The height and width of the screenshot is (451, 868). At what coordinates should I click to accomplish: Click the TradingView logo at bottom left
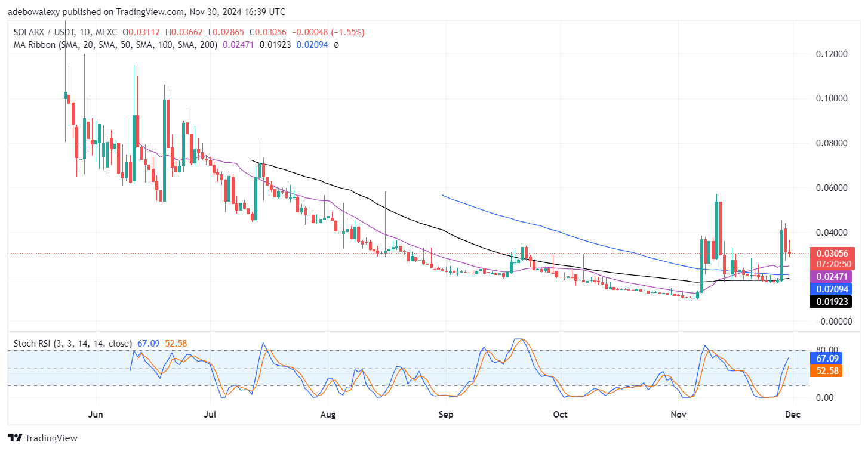42,438
